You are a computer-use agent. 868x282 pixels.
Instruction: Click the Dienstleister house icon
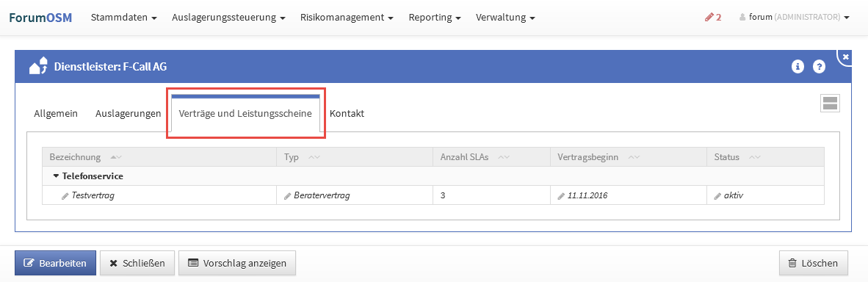pos(38,67)
